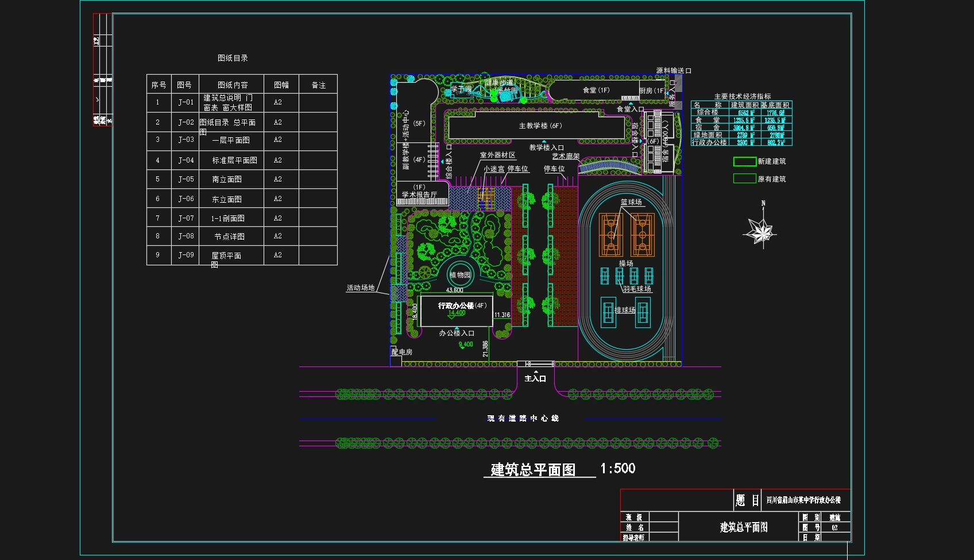Select the 操场 label
974x560 pixels.
626,264
